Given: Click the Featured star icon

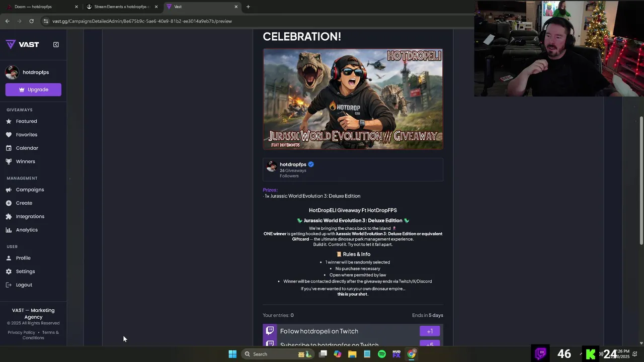Looking at the screenshot, I should (x=9, y=121).
